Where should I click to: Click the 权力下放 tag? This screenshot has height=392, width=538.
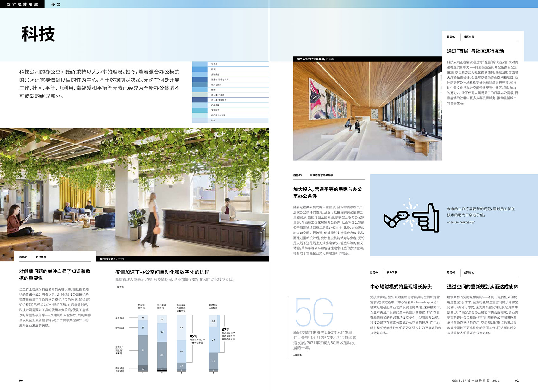click(x=392, y=272)
